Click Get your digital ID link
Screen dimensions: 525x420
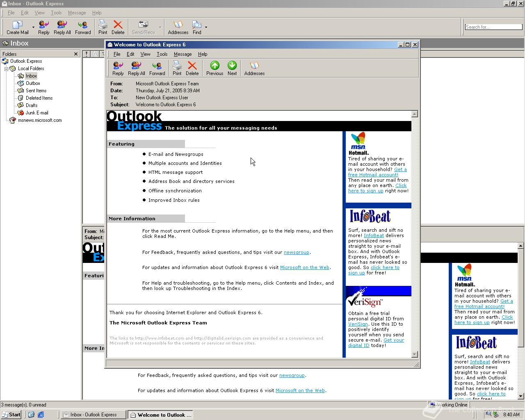[x=376, y=342]
